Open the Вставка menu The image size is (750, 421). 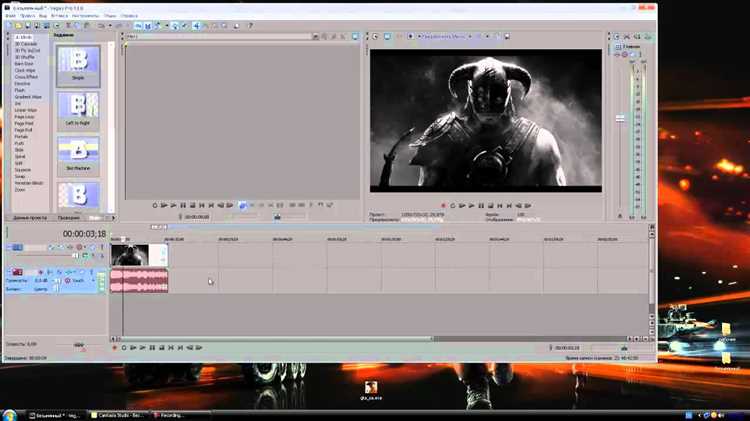59,16
